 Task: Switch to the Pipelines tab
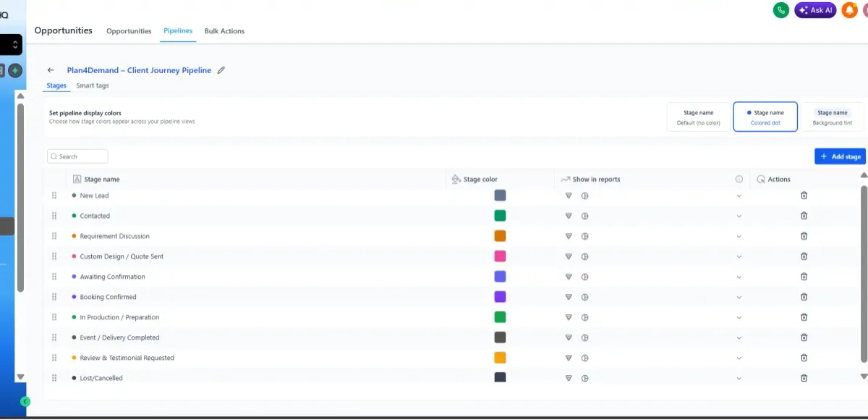(x=178, y=30)
